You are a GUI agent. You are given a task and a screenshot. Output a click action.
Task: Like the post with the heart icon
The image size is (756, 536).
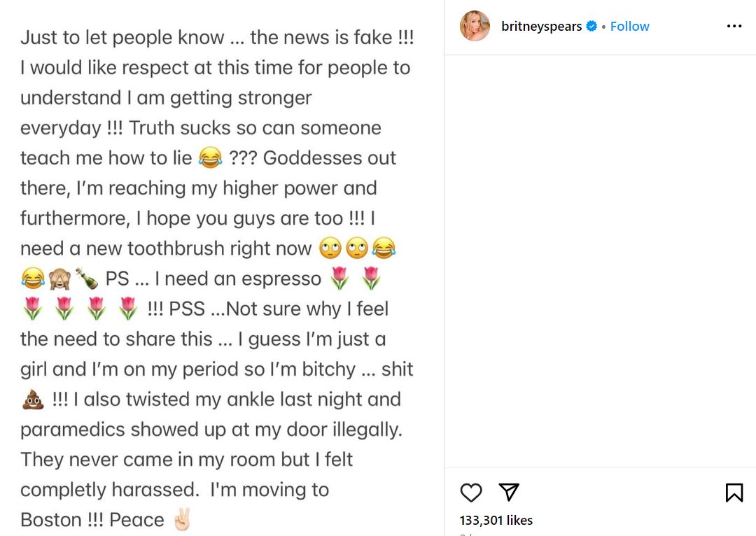point(471,493)
